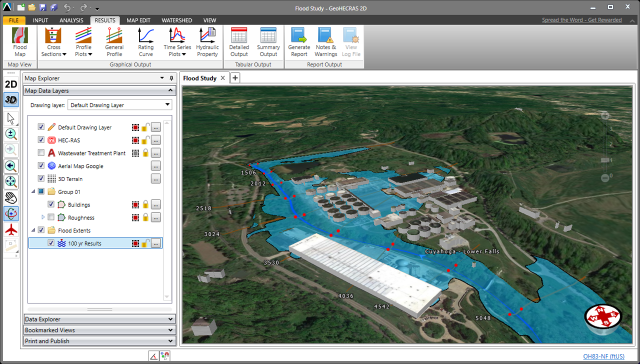Toggle the Roughness layer checkbox
This screenshot has height=364, width=640.
click(51, 217)
